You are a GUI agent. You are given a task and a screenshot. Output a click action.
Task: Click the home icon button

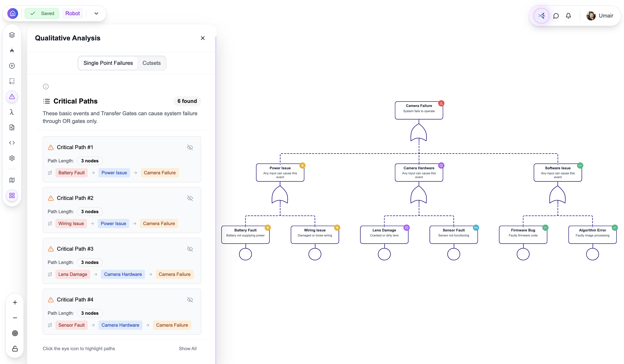[13, 13]
